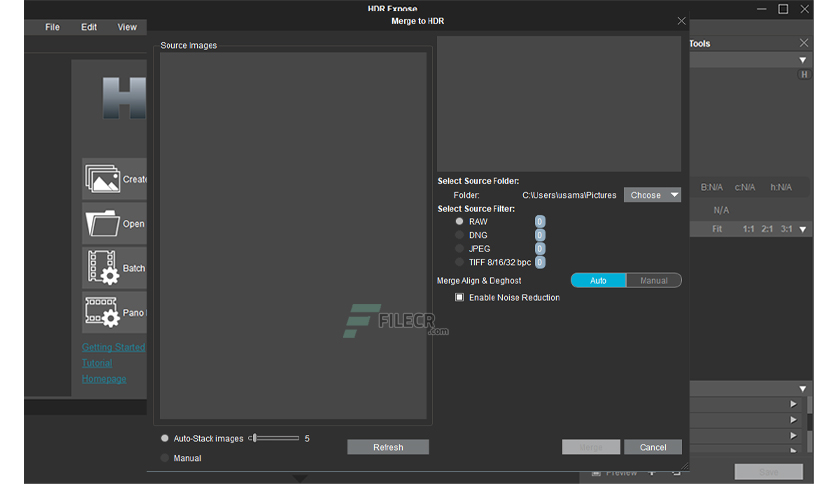Viewport: 836px width, 484px height.
Task: Click the Create images stack icon
Action: (102, 179)
